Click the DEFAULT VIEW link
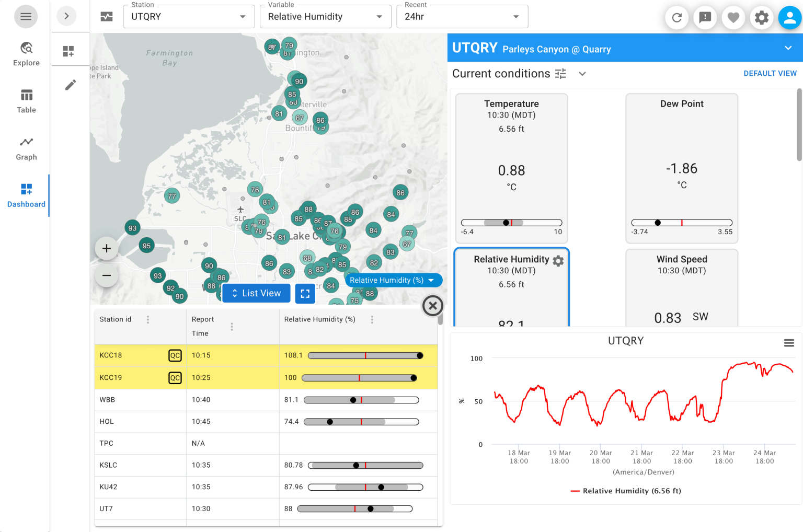This screenshot has width=803, height=532. click(770, 73)
